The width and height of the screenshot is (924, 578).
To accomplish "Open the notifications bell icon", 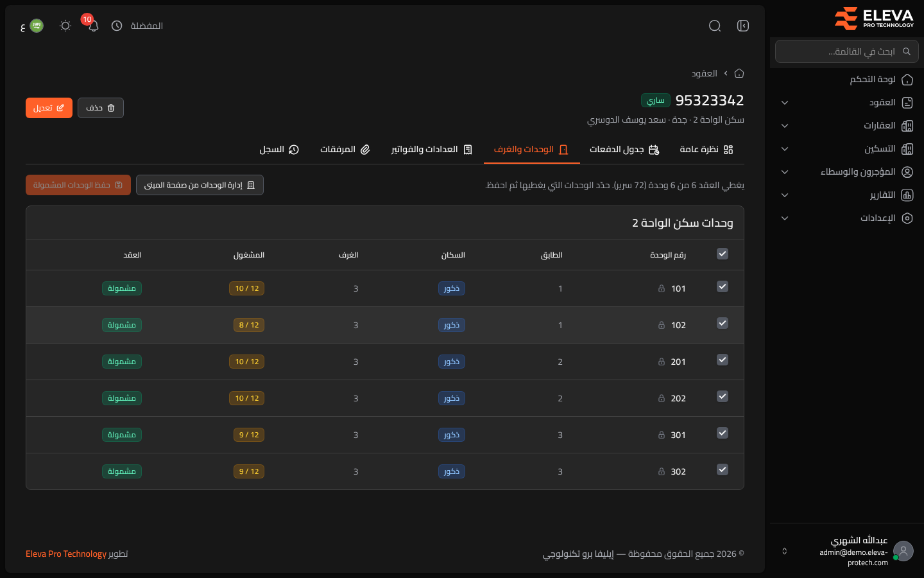I will click(94, 26).
